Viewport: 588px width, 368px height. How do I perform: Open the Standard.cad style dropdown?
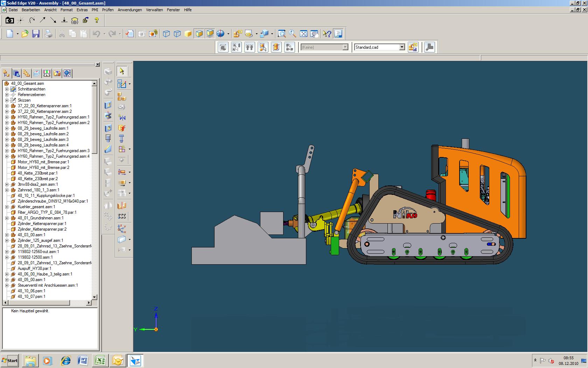[x=402, y=47]
